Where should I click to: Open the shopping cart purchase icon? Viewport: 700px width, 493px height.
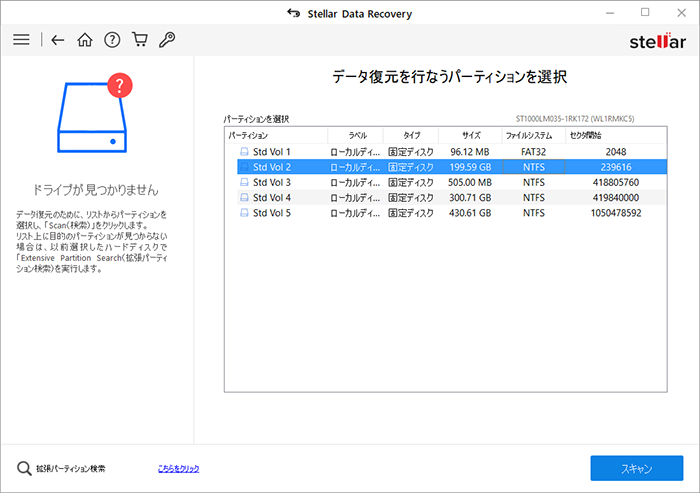click(x=140, y=40)
